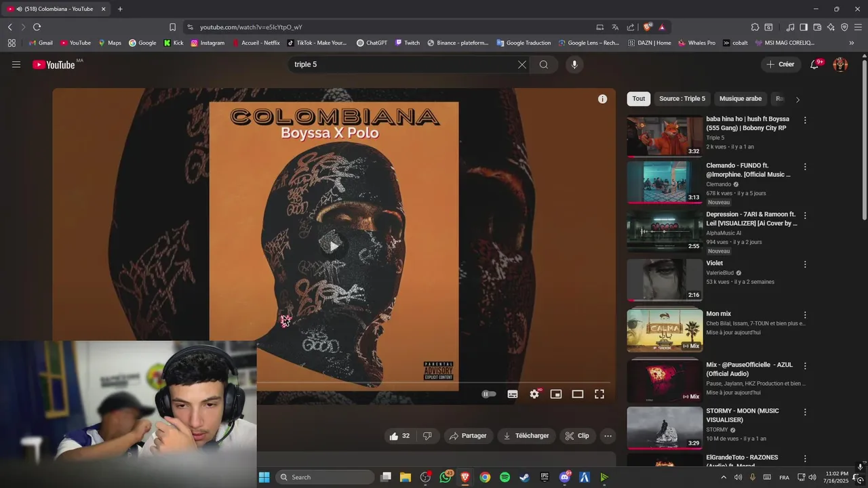
Task: Open Spotify from the taskbar
Action: [x=505, y=477]
